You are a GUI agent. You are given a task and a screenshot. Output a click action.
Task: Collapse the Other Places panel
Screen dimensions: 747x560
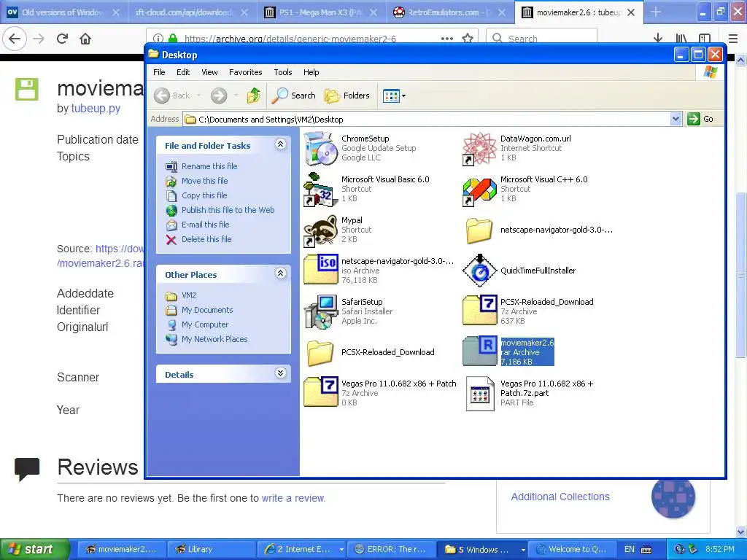[x=281, y=273]
